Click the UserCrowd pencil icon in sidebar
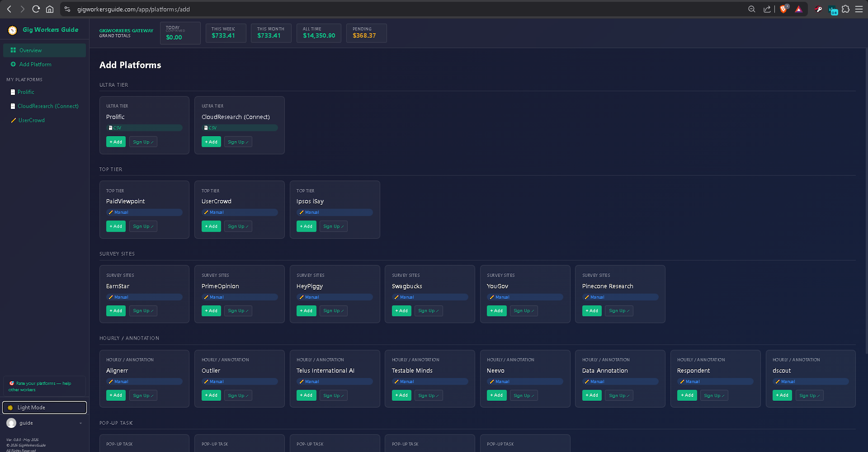The image size is (868, 452). point(14,120)
